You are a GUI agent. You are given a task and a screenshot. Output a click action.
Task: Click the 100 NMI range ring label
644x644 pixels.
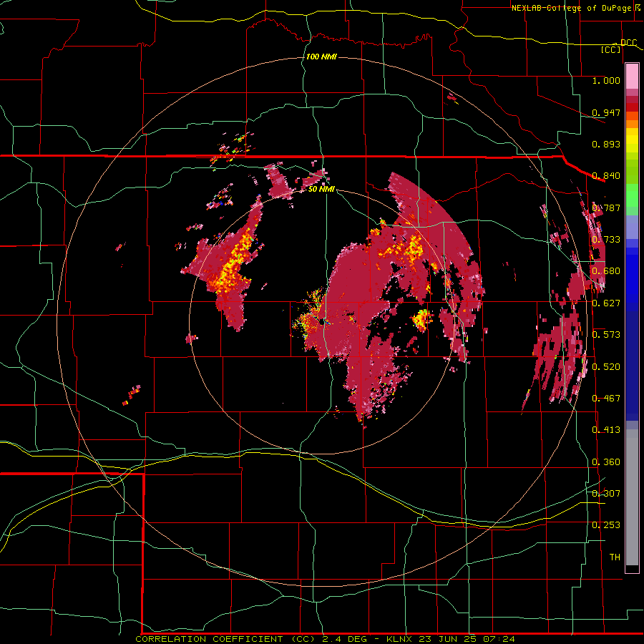tap(321, 57)
